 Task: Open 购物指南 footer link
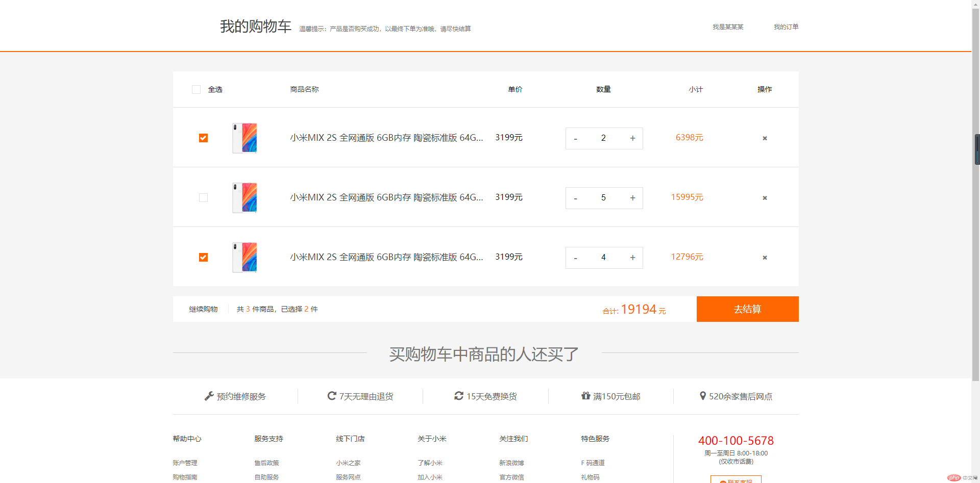coord(185,477)
